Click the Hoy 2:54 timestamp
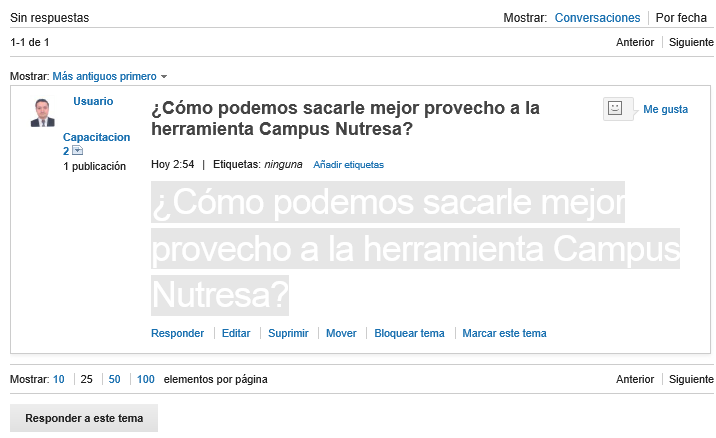The height and width of the screenshot is (438, 716). [x=173, y=164]
